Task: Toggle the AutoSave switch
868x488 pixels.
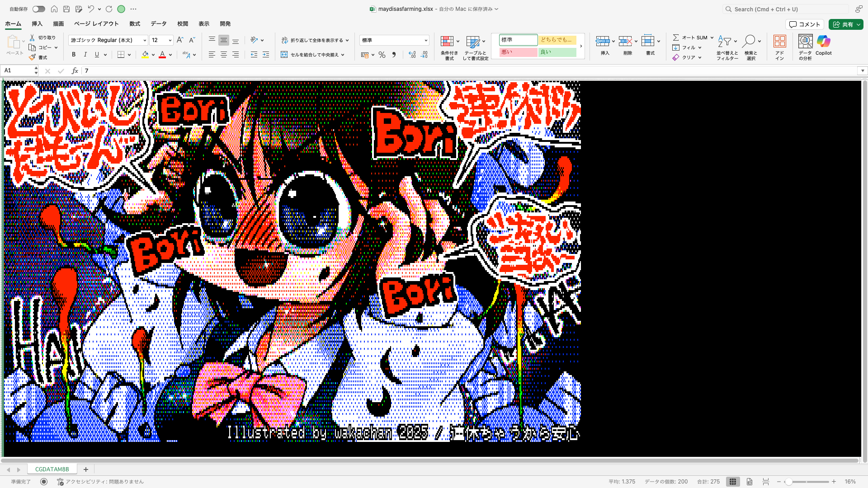Action: pyautogui.click(x=39, y=9)
